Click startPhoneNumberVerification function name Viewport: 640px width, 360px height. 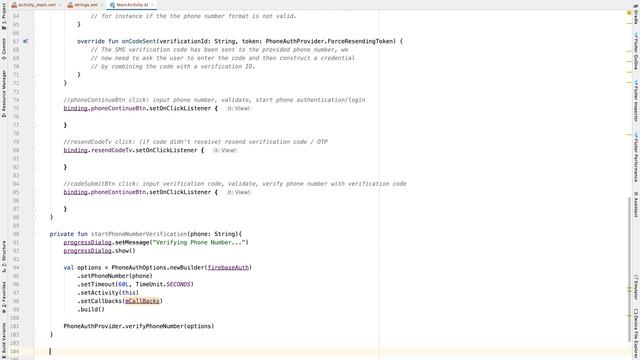[x=139, y=234]
